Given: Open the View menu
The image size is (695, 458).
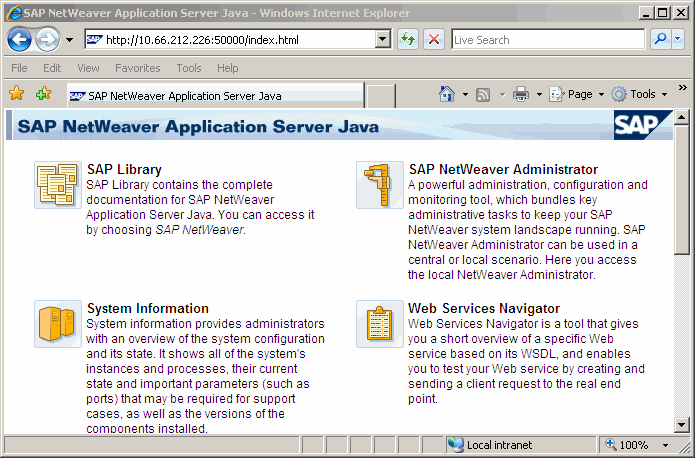Looking at the screenshot, I should tap(88, 68).
